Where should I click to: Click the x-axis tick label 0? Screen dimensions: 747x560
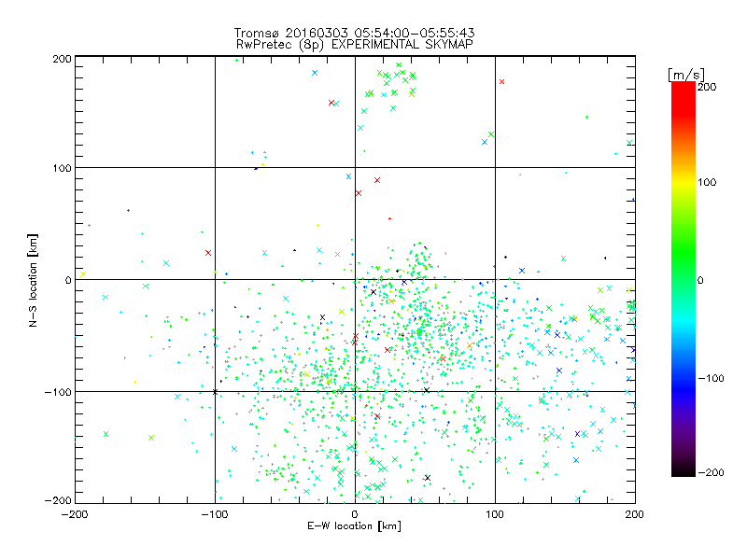pos(355,514)
